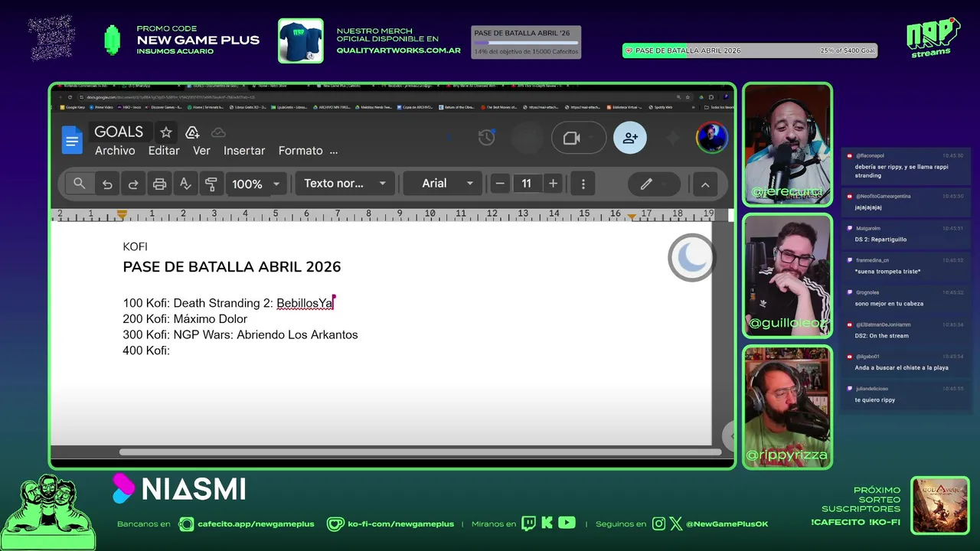Open the Archivo menu
The height and width of the screenshot is (551, 980).
(x=115, y=151)
